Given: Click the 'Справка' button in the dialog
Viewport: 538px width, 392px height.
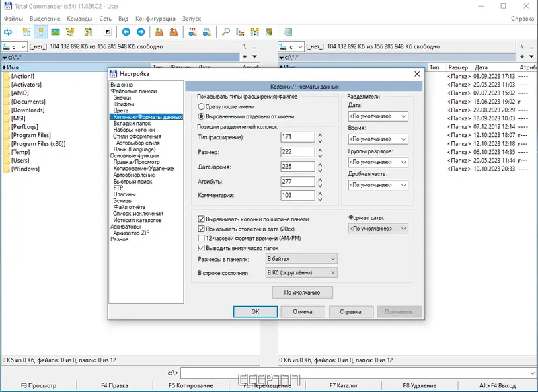Looking at the screenshot, I should click(x=350, y=312).
